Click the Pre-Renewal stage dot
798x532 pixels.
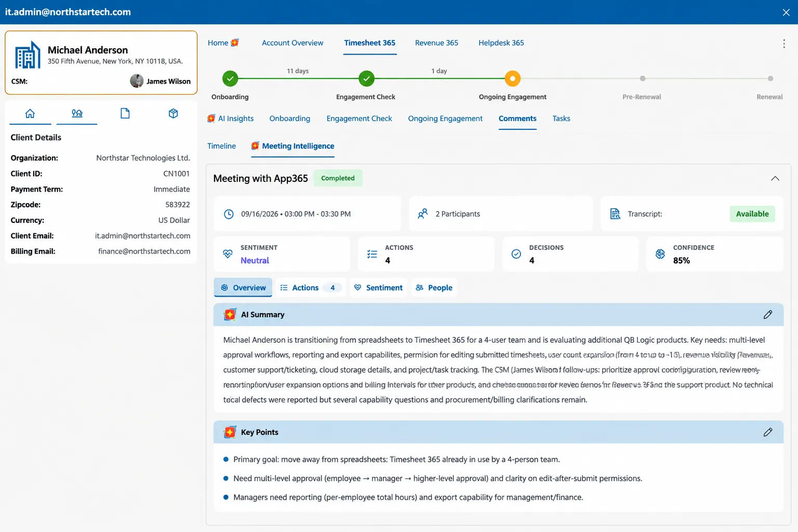tap(643, 78)
